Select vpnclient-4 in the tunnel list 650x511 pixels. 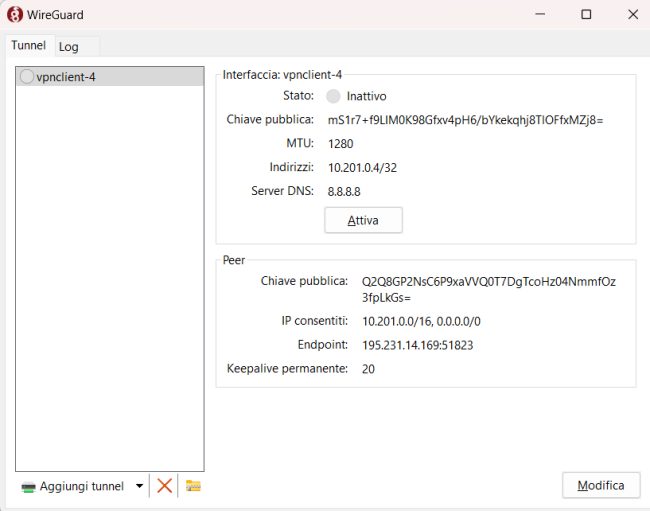[110, 77]
